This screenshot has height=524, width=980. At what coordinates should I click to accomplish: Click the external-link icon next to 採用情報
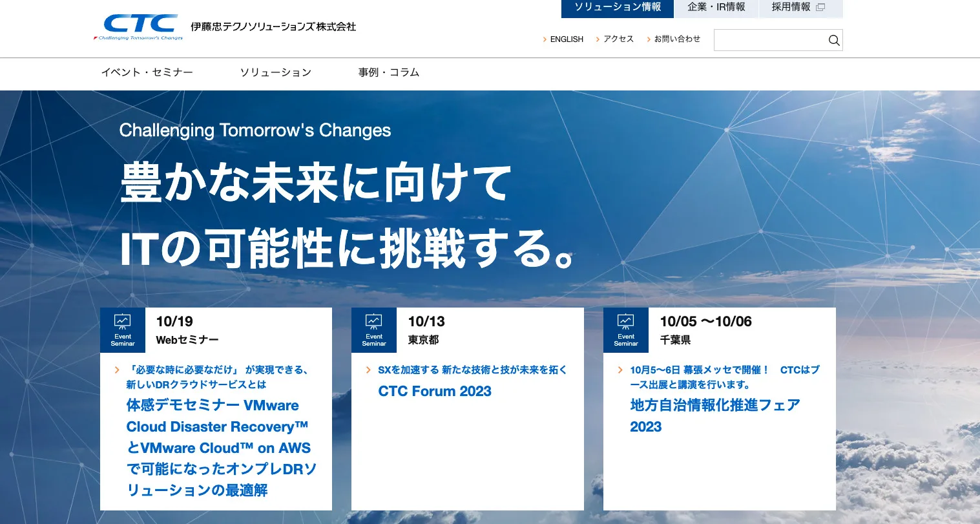(x=820, y=7)
